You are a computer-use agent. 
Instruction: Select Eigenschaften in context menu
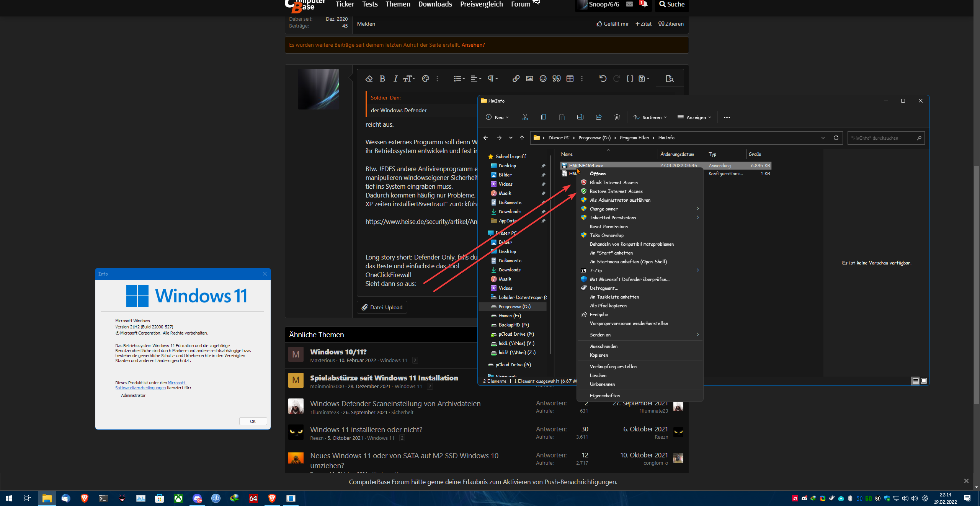point(604,395)
